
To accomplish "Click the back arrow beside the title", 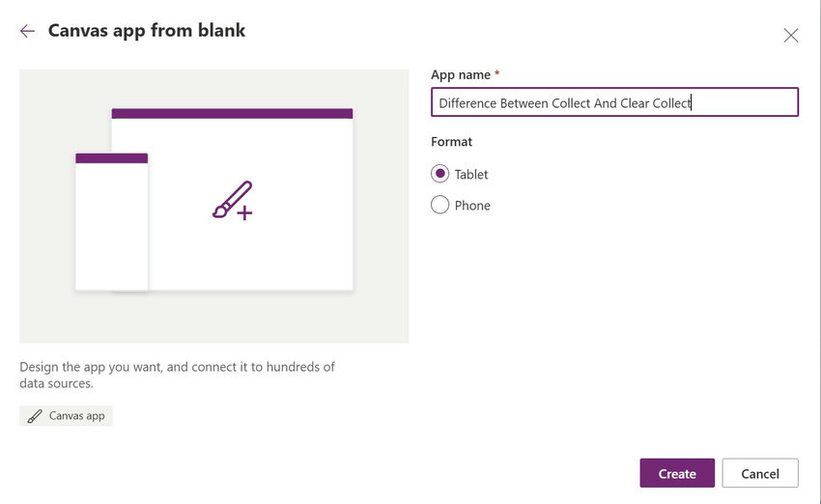I will click(x=27, y=31).
